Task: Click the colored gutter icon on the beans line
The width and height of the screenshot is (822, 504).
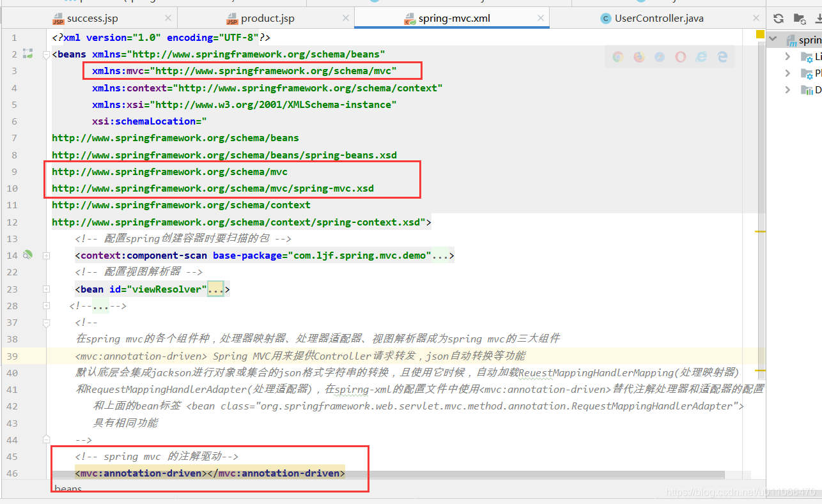Action: coord(27,54)
